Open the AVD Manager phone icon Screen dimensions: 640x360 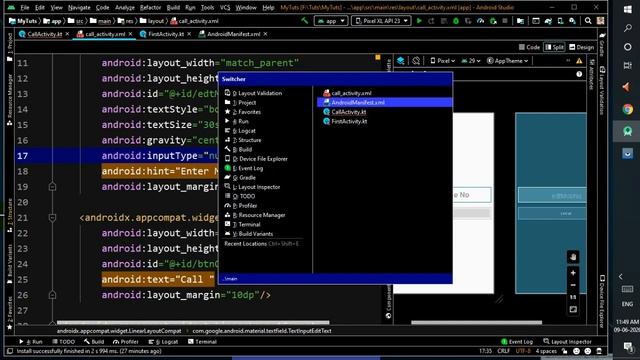(x=560, y=20)
